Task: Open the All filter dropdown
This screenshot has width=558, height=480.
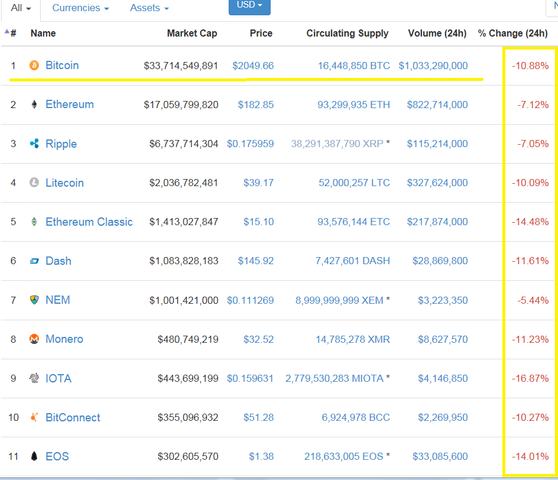Action: [21, 8]
